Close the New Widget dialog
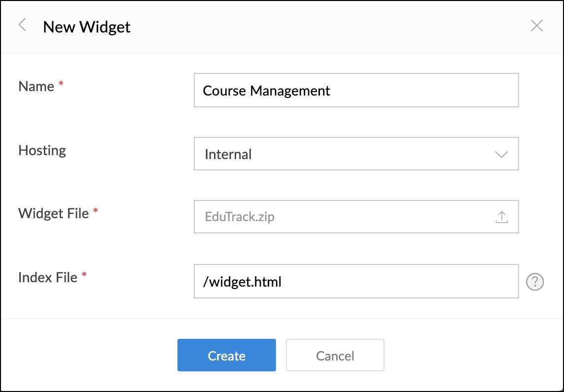Screen dimensions: 564x392 pos(536,26)
